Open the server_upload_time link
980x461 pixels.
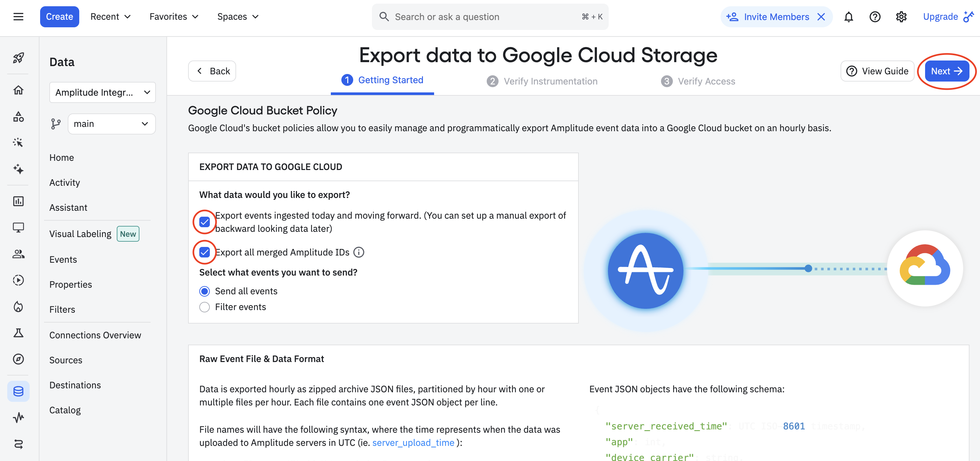tap(413, 443)
